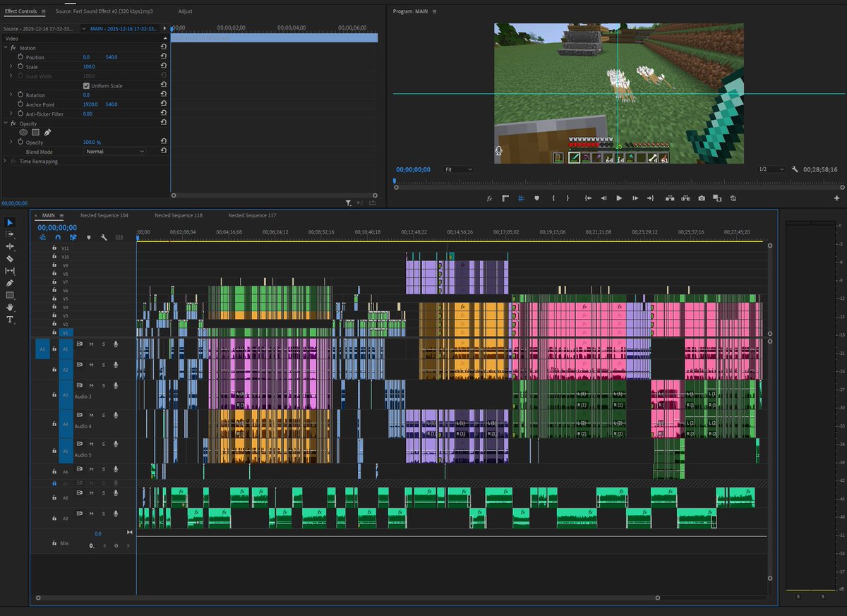Uncheck the Uniform Scale checkbox

pyautogui.click(x=85, y=85)
